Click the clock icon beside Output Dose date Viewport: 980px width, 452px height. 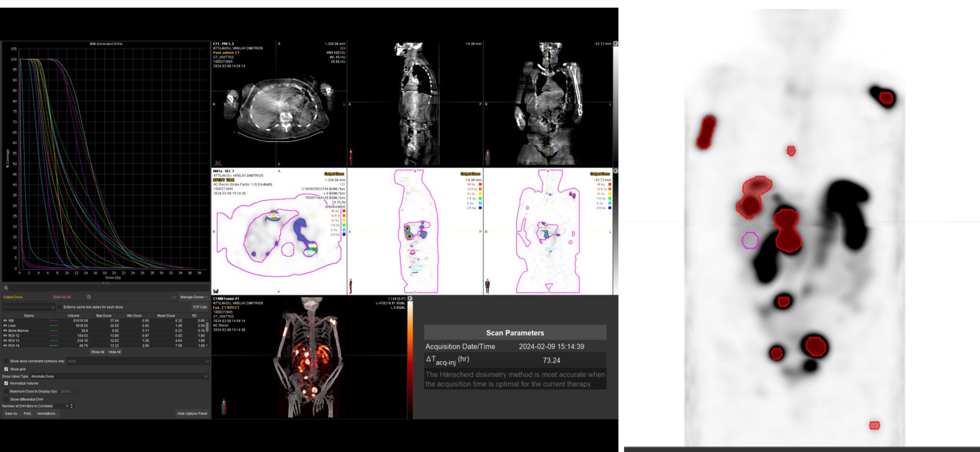(89, 297)
